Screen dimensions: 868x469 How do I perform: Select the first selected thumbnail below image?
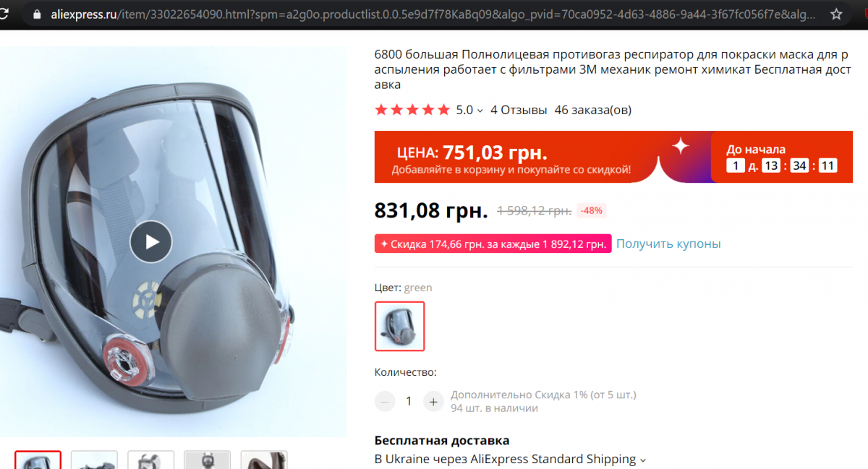38,460
